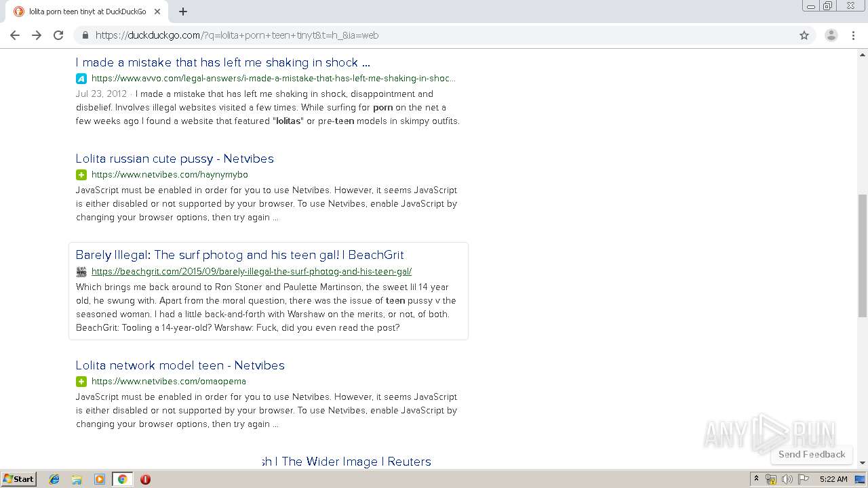Click the vertical page scrollbar thumb
This screenshot has height=488, width=868.
(863, 258)
